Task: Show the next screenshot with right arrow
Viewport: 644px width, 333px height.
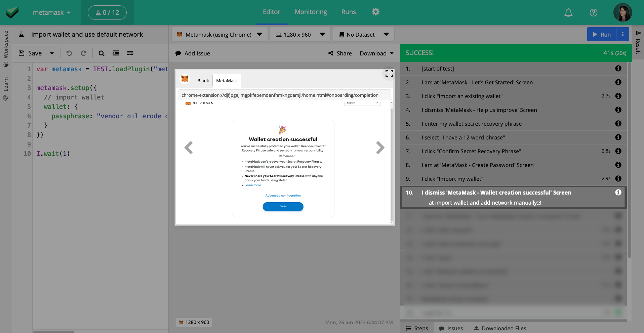Action: click(x=380, y=148)
